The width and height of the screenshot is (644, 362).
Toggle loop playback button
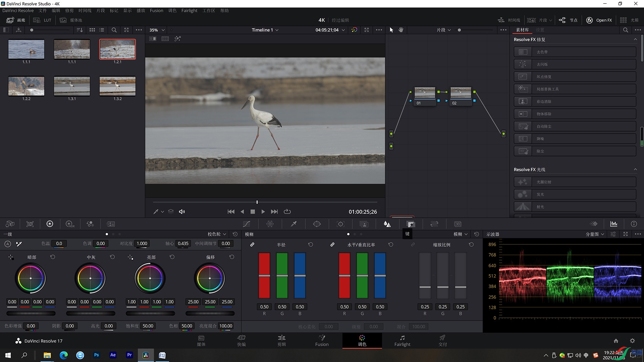tap(287, 212)
